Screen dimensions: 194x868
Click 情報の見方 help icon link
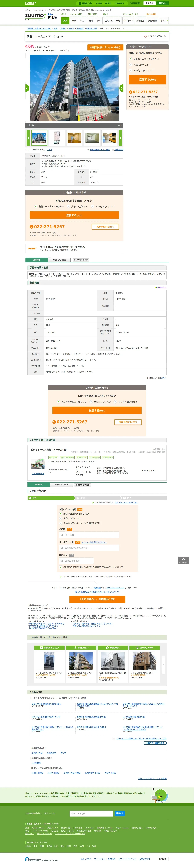tap(161, 287)
